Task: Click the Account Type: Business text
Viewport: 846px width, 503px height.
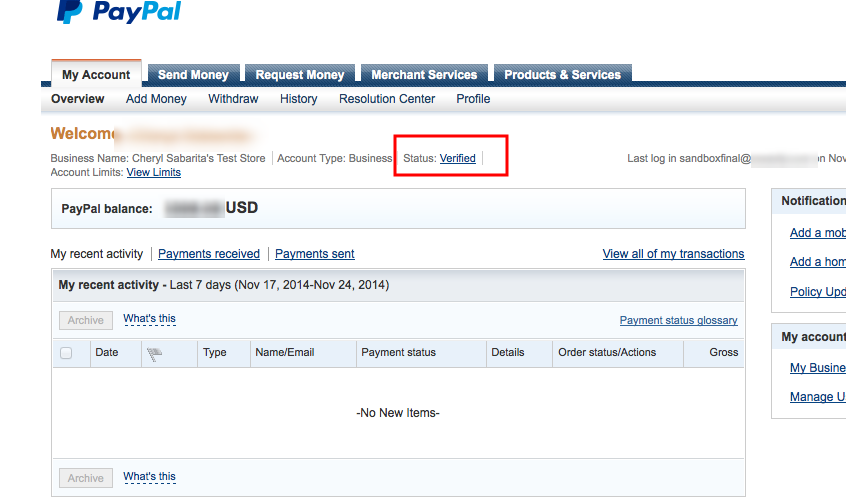Action: (335, 158)
